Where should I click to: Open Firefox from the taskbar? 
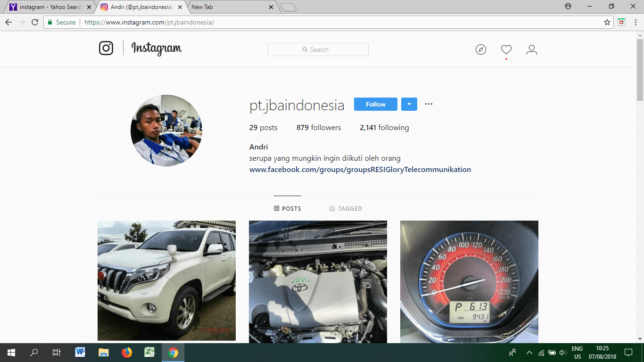126,352
